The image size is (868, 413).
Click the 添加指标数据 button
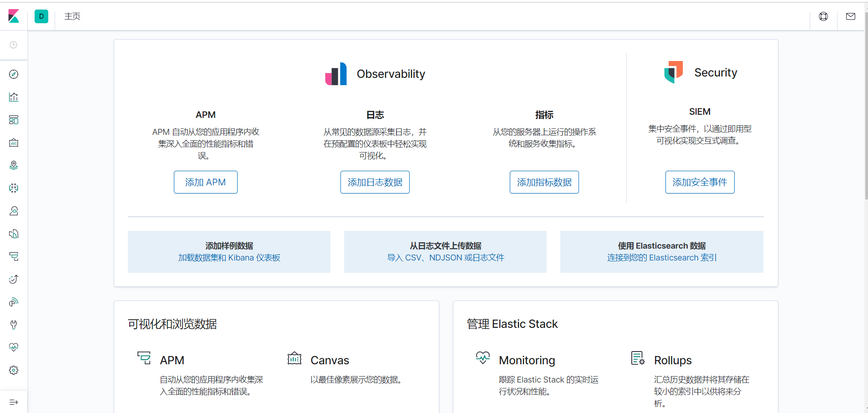tap(544, 182)
